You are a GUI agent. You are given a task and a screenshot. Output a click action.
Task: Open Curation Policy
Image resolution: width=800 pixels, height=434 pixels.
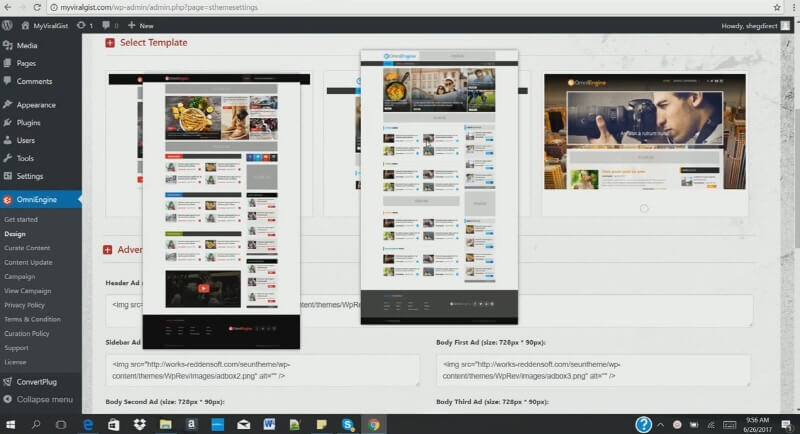[27, 334]
